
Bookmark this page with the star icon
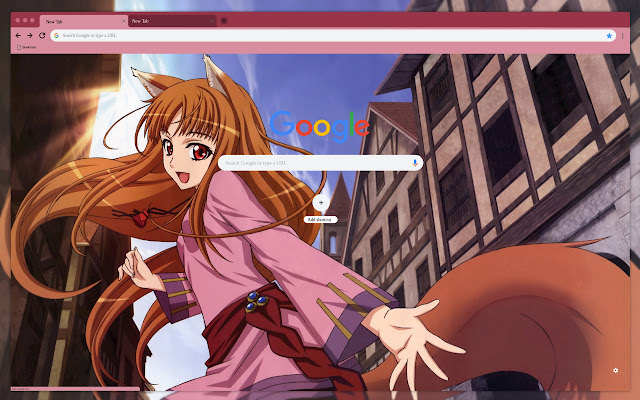[609, 36]
